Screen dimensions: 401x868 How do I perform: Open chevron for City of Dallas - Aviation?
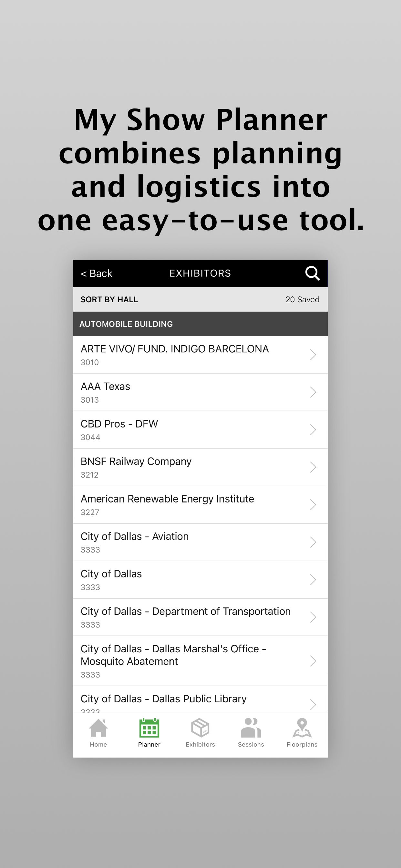tap(313, 542)
